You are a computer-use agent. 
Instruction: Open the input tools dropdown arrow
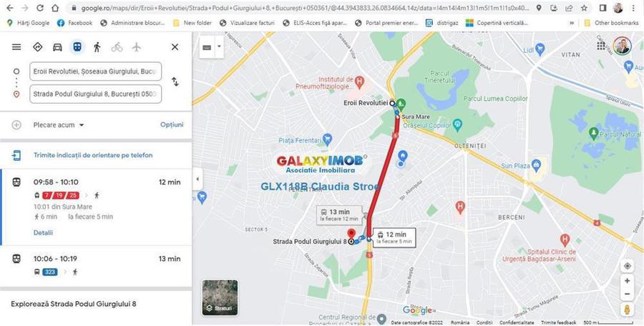219,46
